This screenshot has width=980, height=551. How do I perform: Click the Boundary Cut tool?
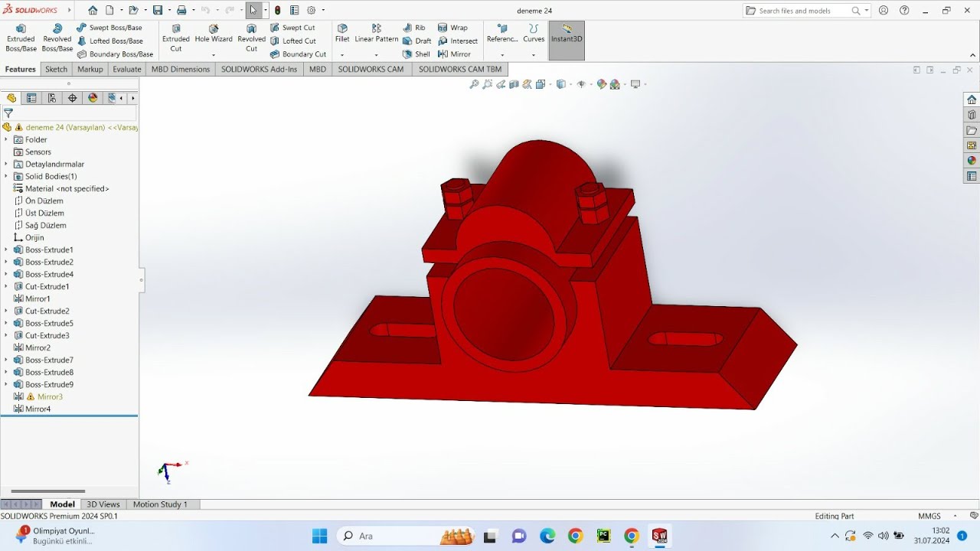tap(298, 54)
